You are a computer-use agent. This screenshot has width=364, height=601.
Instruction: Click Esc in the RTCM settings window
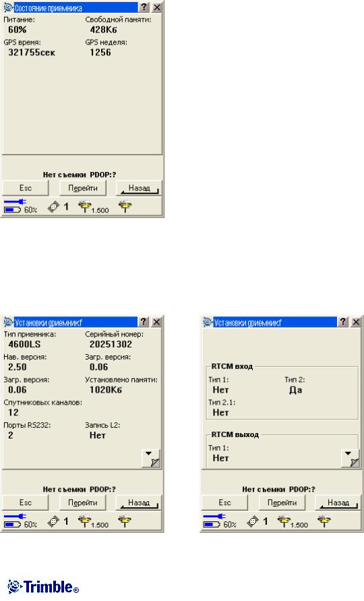(x=224, y=503)
